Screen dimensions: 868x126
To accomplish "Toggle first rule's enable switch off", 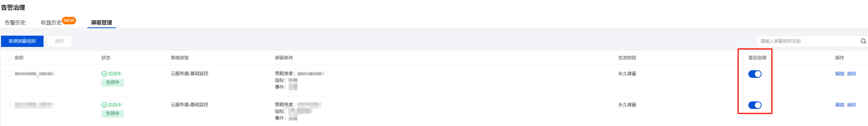I will pyautogui.click(x=755, y=74).
